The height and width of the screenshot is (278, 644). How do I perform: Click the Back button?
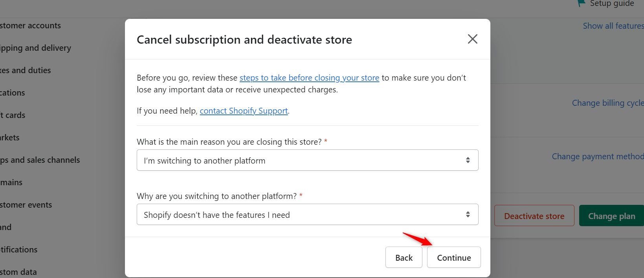pyautogui.click(x=404, y=258)
